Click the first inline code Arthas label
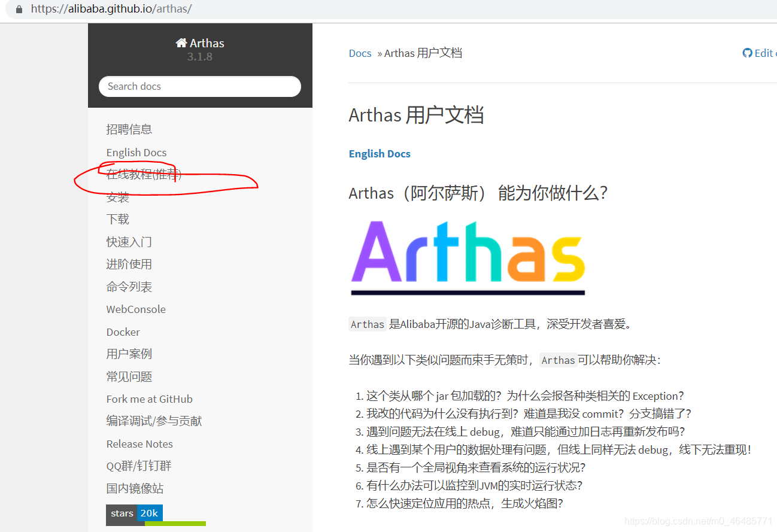 368,324
